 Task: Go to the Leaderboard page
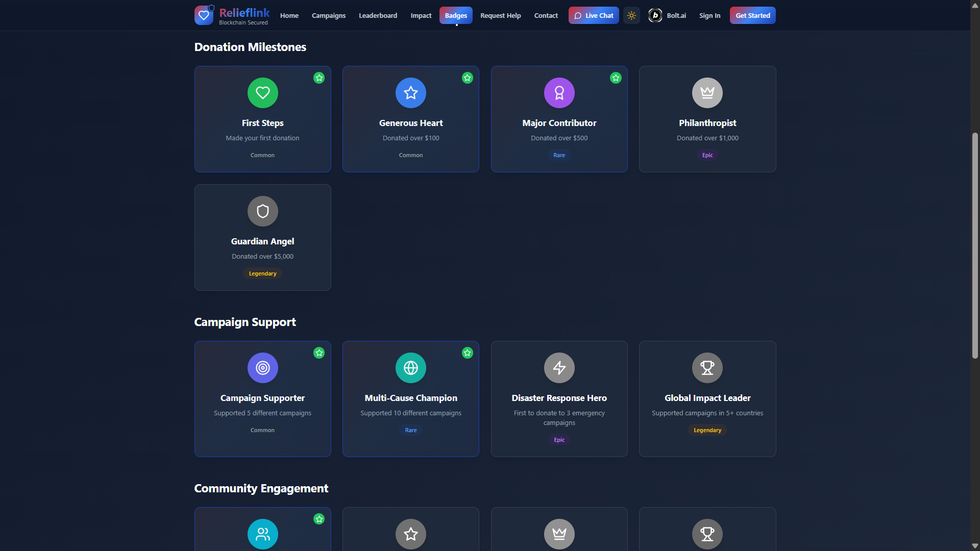pos(378,15)
